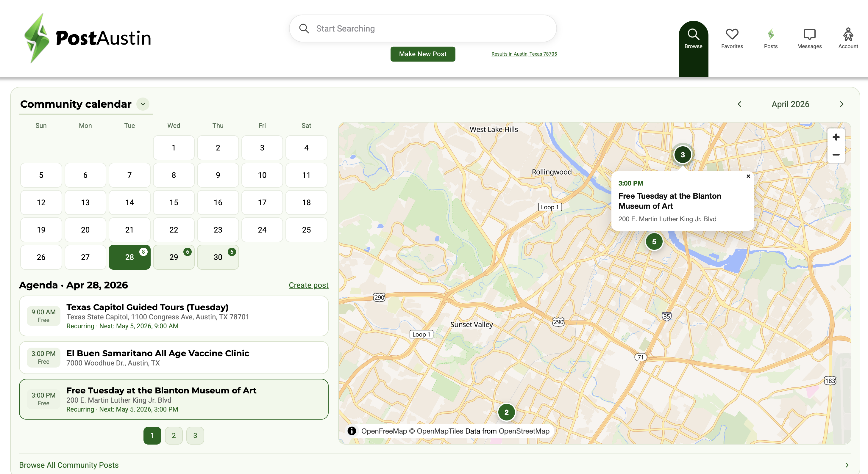Go to previous month before April 2026
The image size is (868, 474).
pos(739,104)
